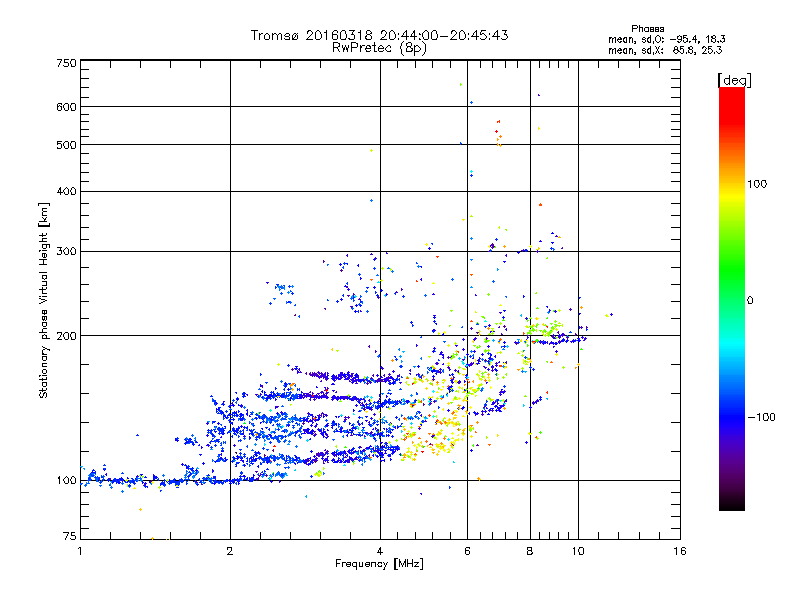Click the x-axis tick label '10'
Viewport: 800px width, 600px height.
point(578,551)
